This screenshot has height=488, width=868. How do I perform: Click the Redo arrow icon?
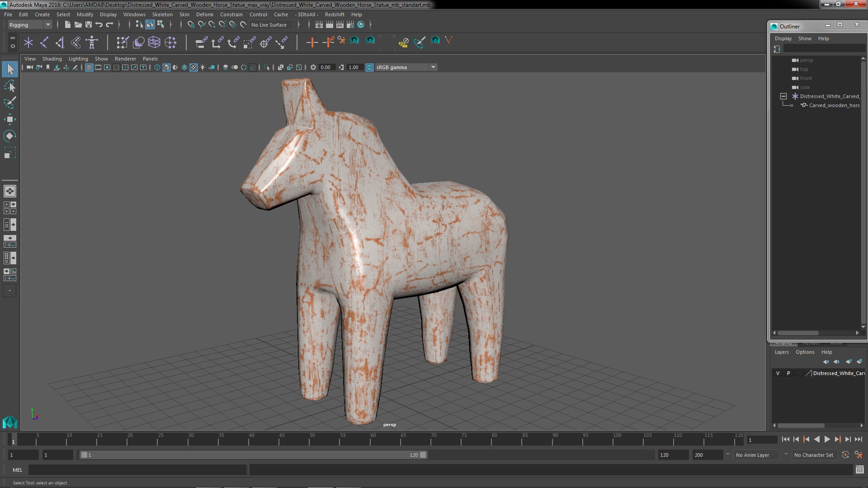[x=109, y=24]
